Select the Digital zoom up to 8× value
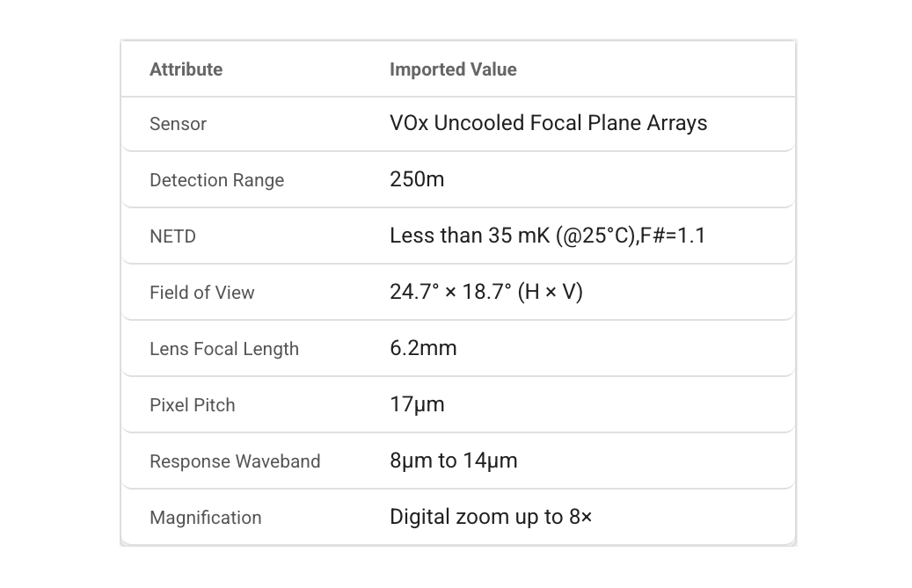 [491, 517]
